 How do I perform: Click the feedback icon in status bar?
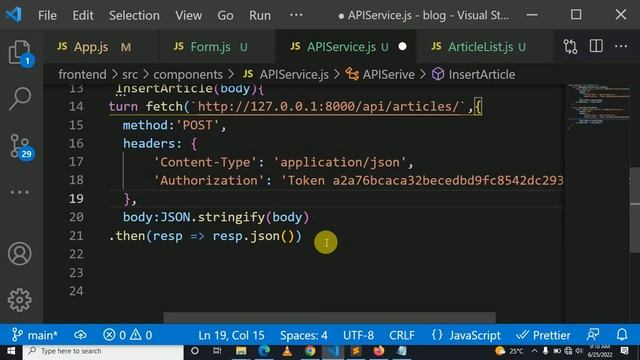point(593,335)
